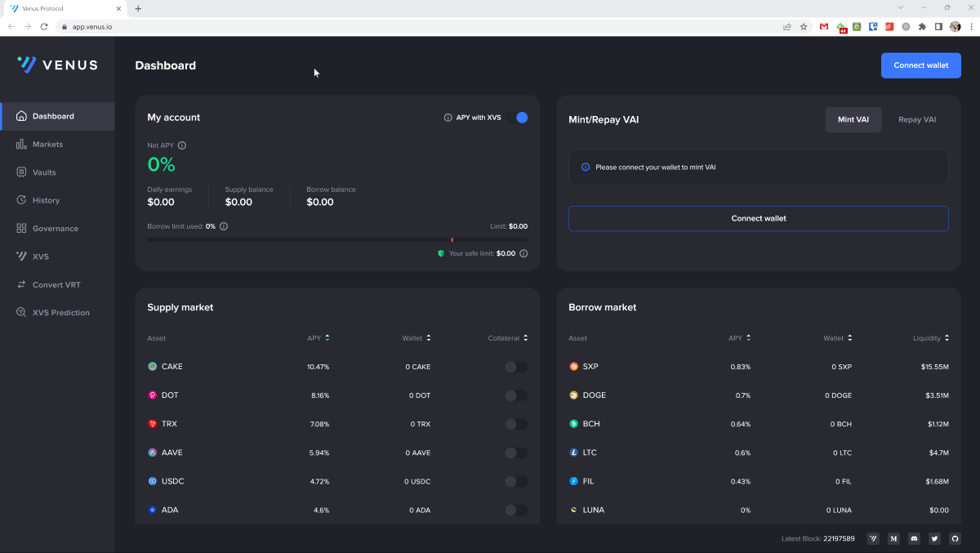Go to Markets page
The height and width of the screenshot is (553, 980).
57,145
